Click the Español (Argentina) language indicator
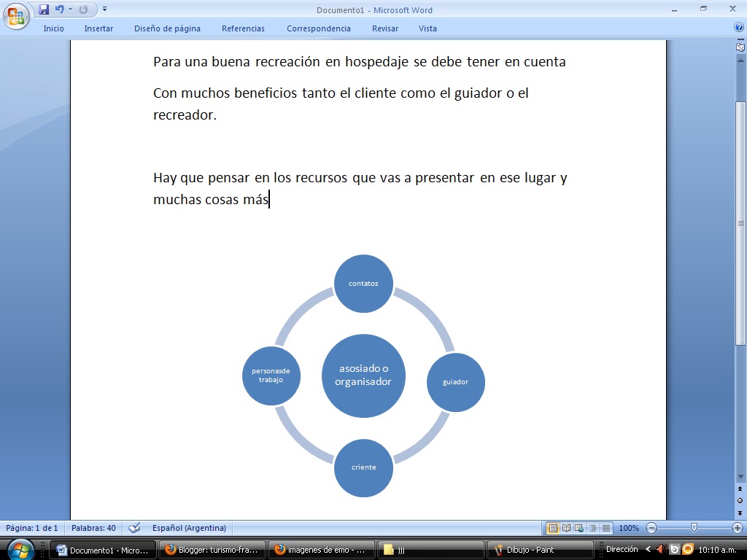This screenshot has height=560, width=747. [189, 528]
